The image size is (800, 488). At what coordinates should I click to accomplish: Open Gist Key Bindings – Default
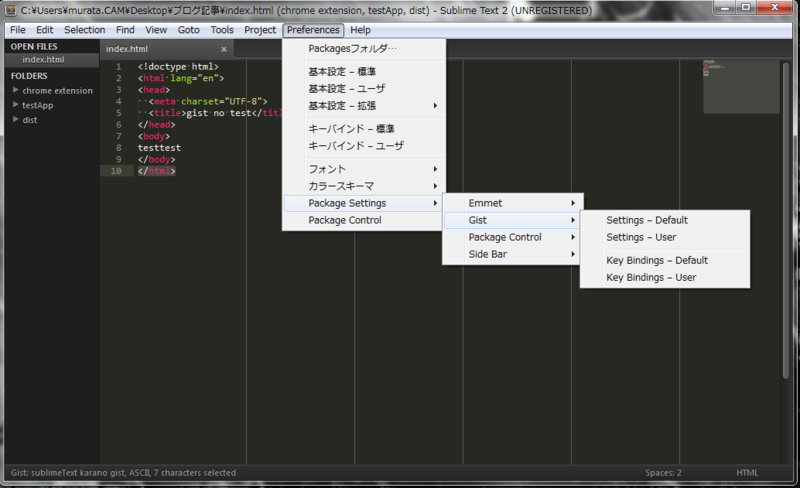[665, 260]
